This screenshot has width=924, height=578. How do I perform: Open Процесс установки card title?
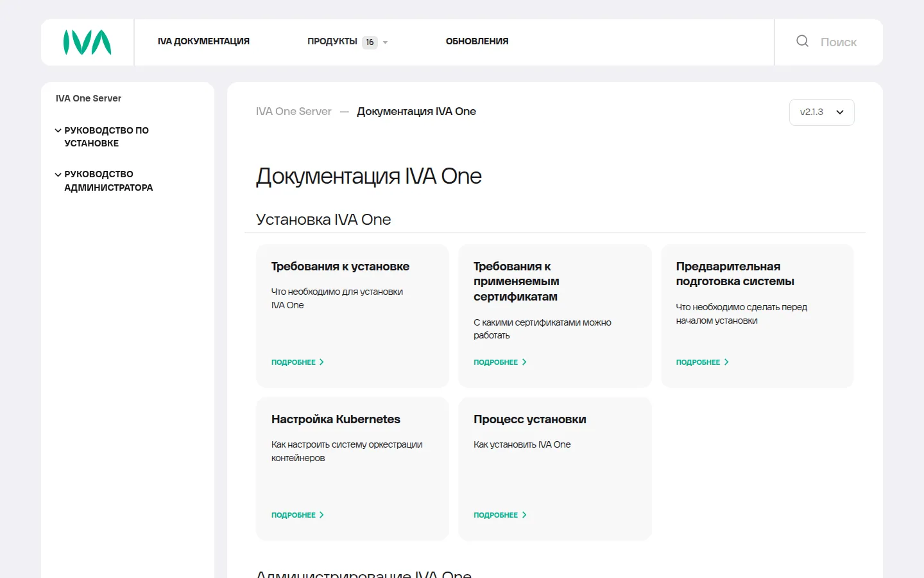530,419
